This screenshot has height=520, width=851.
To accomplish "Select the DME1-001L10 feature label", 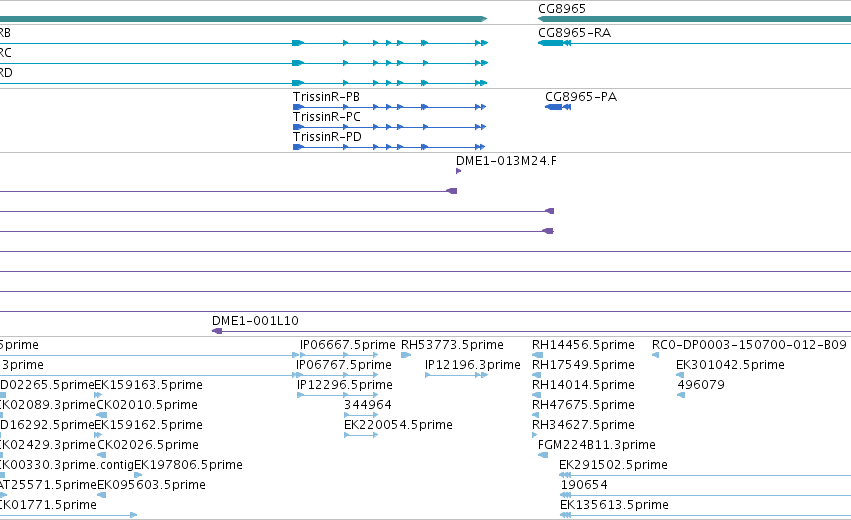I will [x=255, y=321].
